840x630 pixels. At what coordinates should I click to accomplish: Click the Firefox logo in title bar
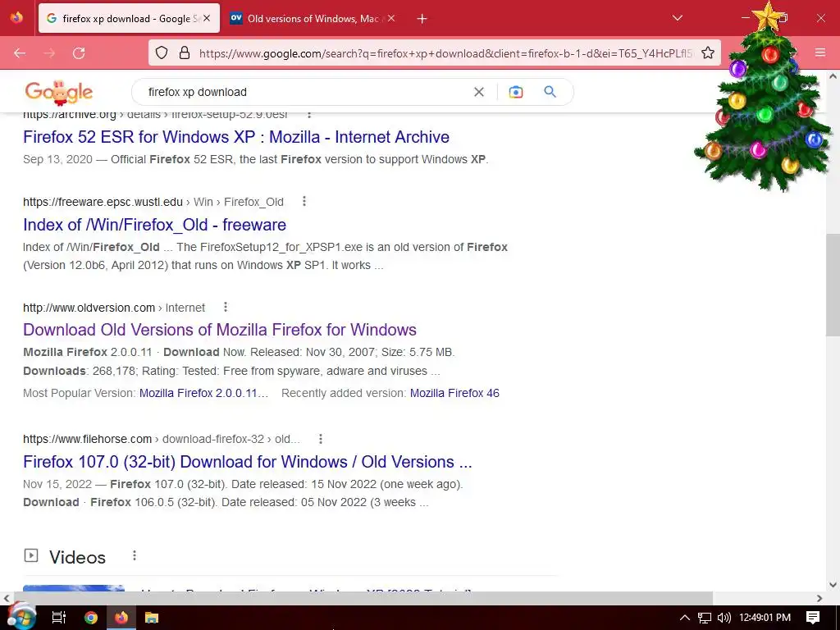coord(16,17)
